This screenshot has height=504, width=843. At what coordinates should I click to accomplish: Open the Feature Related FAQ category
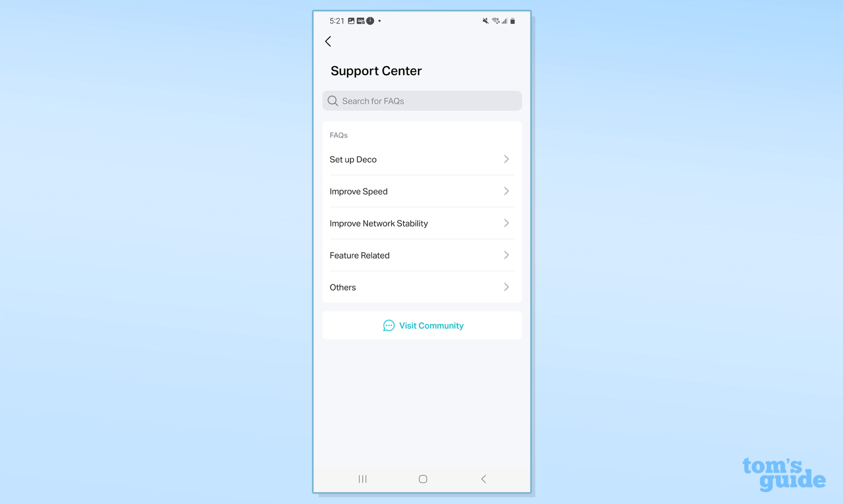(x=421, y=255)
